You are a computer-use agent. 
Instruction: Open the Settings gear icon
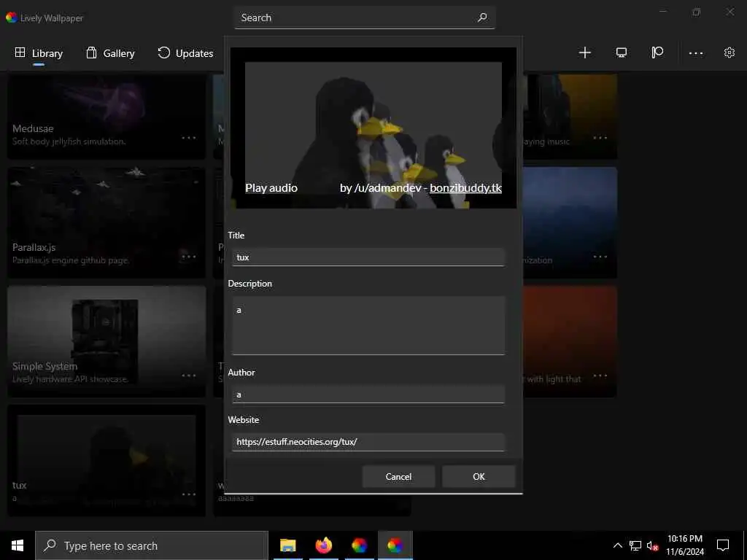729,52
